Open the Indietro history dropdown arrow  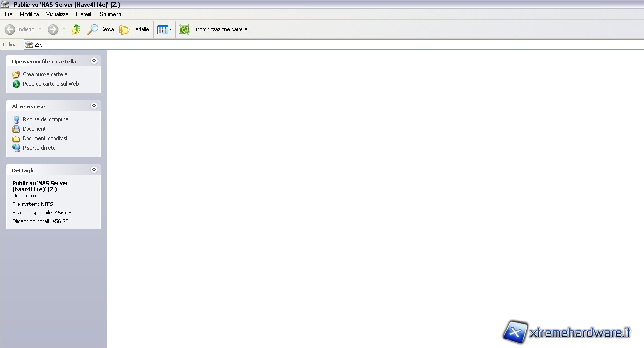tap(40, 29)
